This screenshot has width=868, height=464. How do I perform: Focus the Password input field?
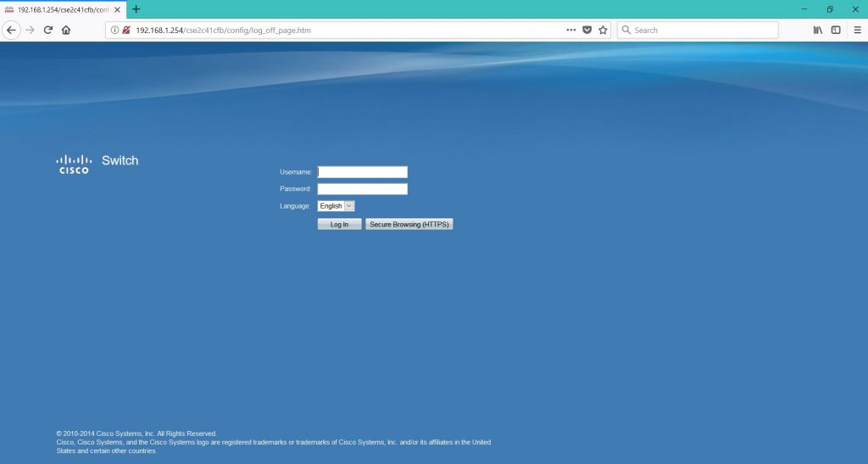(x=363, y=189)
